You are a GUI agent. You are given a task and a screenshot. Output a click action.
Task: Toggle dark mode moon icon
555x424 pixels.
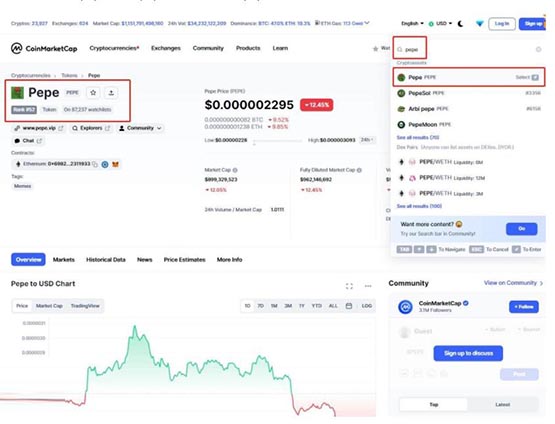pos(460,24)
